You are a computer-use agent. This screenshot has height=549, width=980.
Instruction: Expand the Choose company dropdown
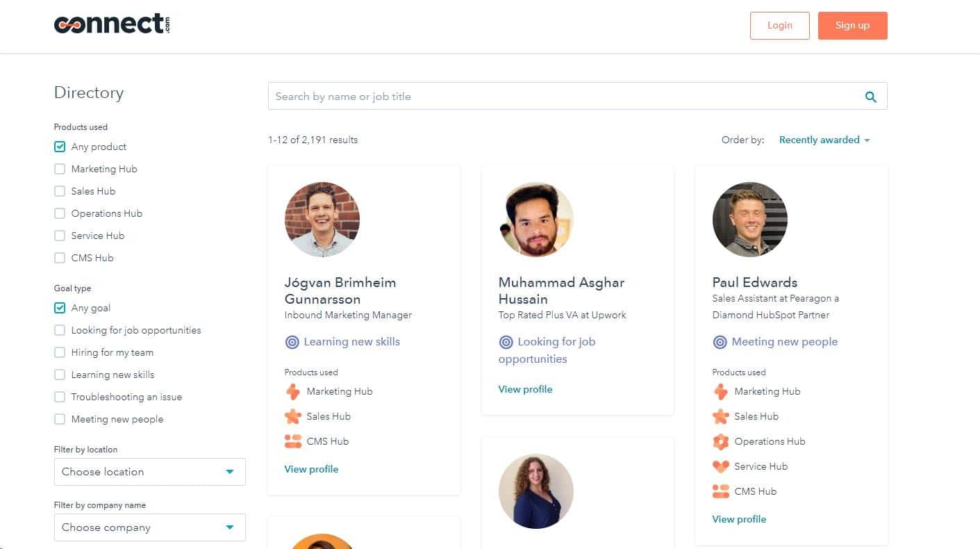pos(149,527)
